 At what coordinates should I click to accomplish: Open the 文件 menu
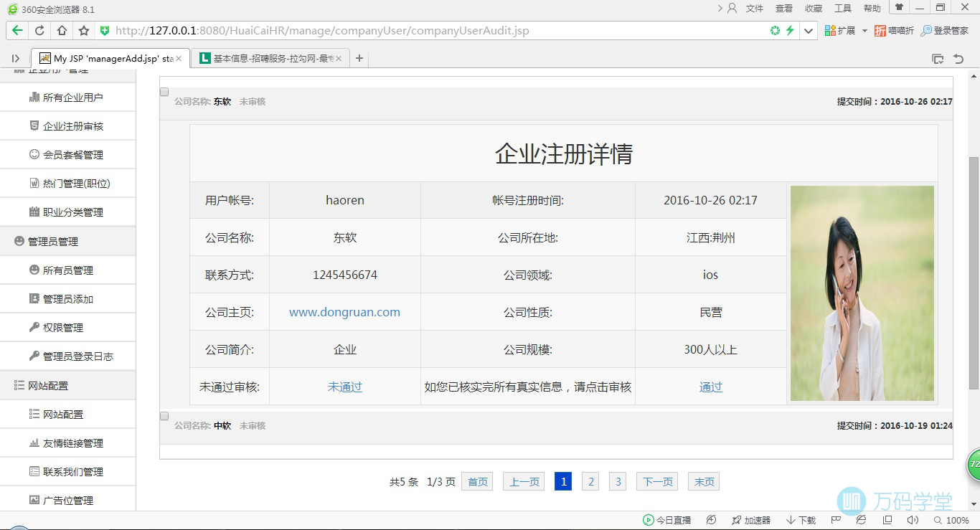coord(755,9)
